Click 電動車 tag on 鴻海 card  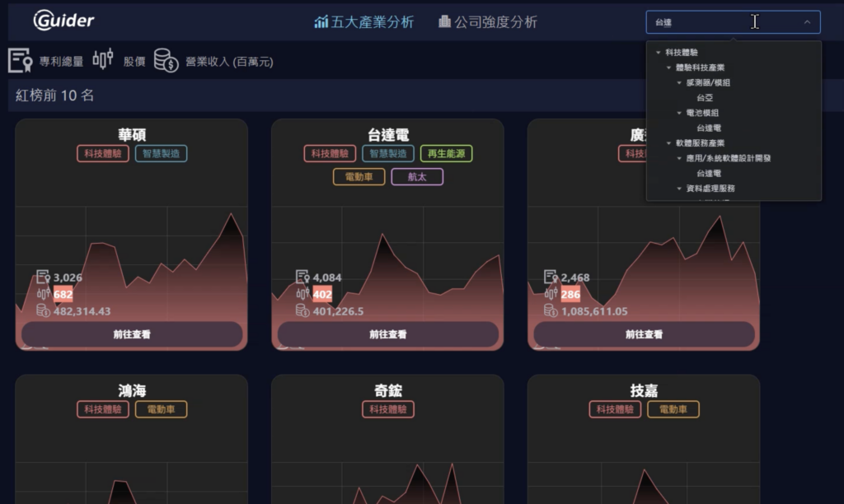(x=161, y=408)
